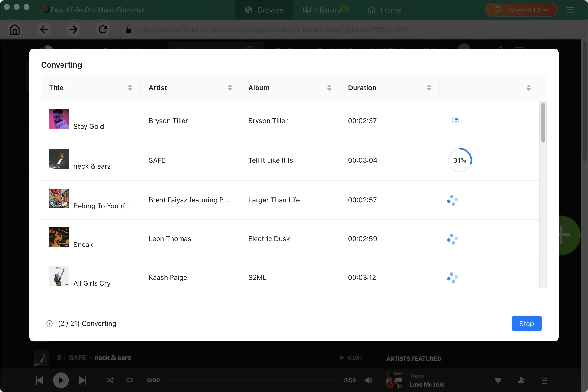Click the Pazu app logo
The height and width of the screenshot is (392, 588).
point(45,10)
